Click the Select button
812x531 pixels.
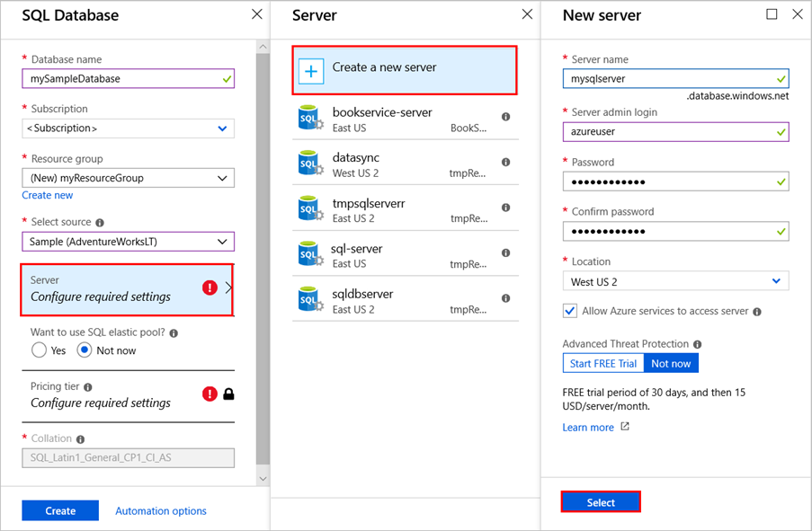(601, 502)
